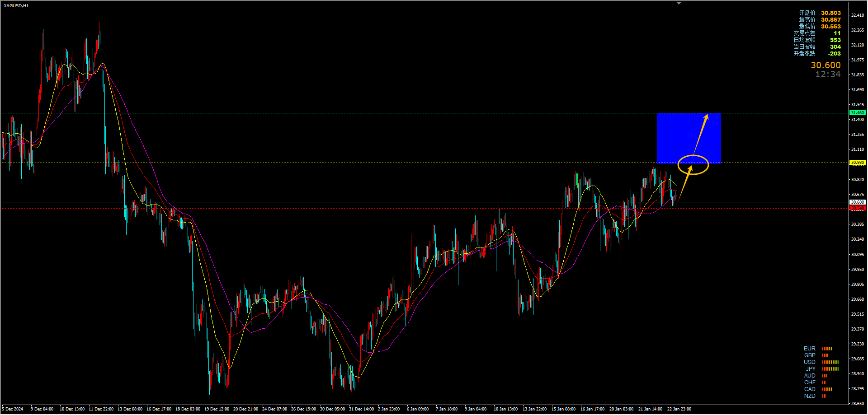This screenshot has height=415, width=868.
Task: Select the 最高价 label
Action: pyautogui.click(x=807, y=20)
